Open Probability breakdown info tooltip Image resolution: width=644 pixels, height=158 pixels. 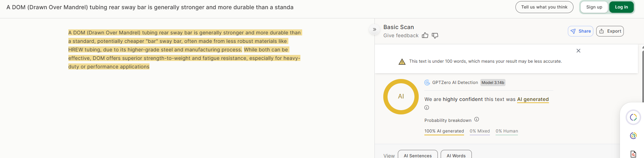[477, 119]
